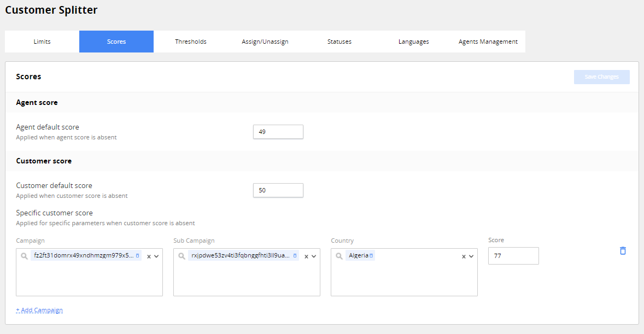
Task: Edit the specific Score field showing 77
Action: point(513,256)
